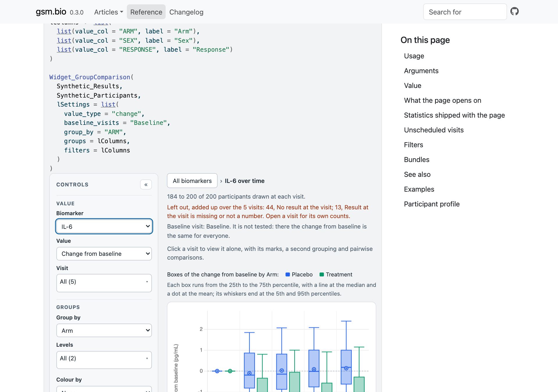This screenshot has width=558, height=392.
Task: Jump to 'What the page opens on'
Action: pos(442,100)
